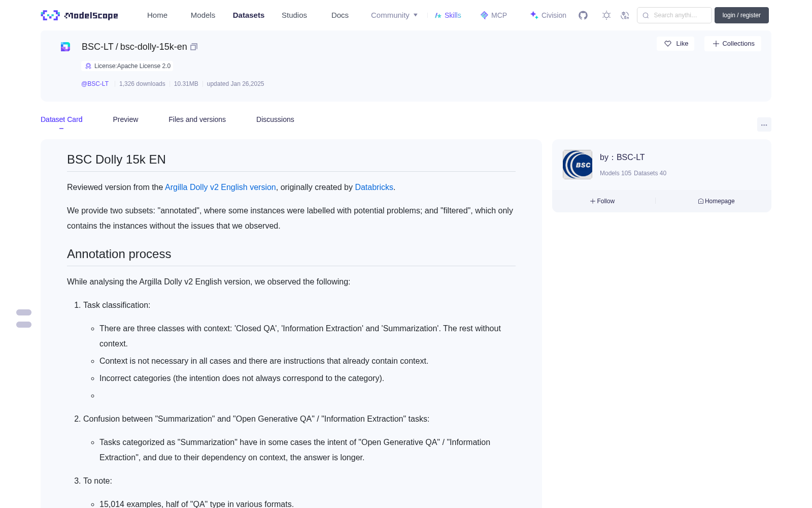The image size is (812, 508).
Task: Open the three-dots more options button
Action: 764,124
